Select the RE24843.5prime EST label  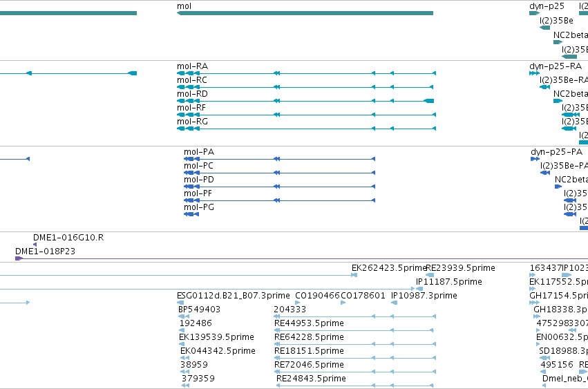[x=311, y=379]
